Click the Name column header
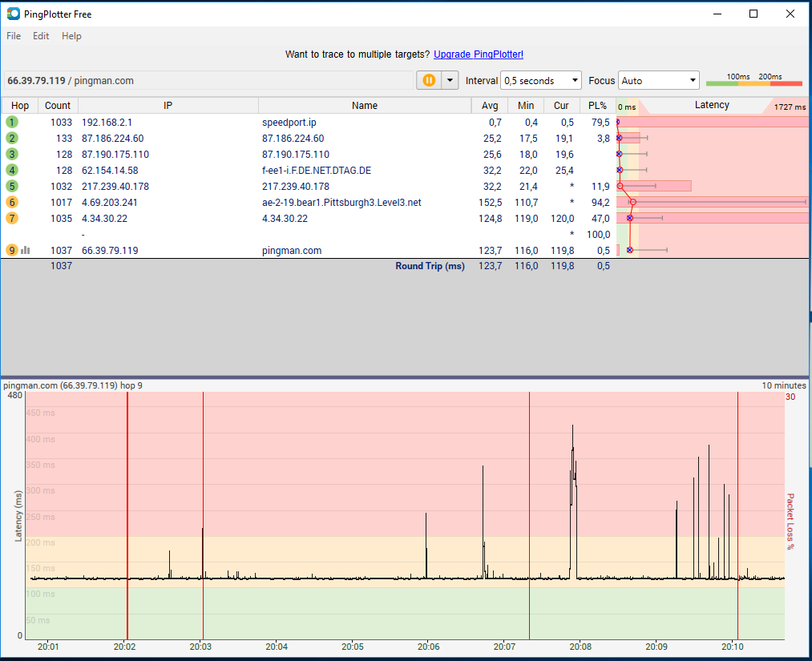 [365, 106]
